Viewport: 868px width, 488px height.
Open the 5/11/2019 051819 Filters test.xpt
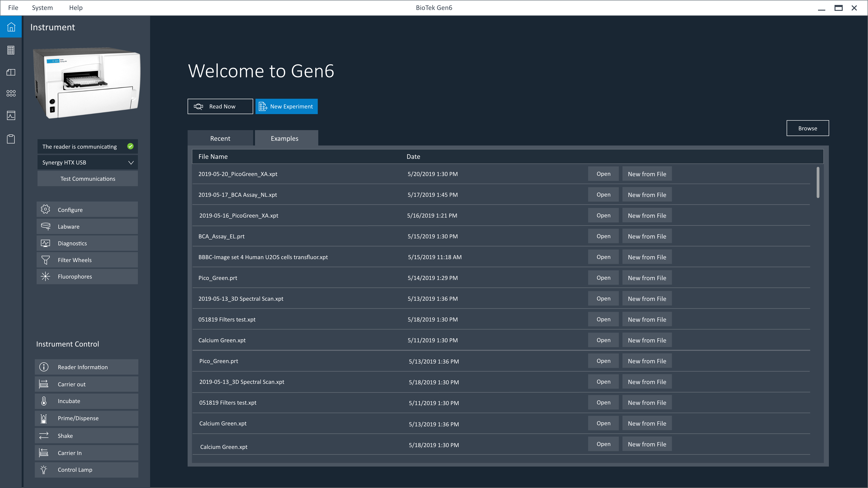[603, 402]
